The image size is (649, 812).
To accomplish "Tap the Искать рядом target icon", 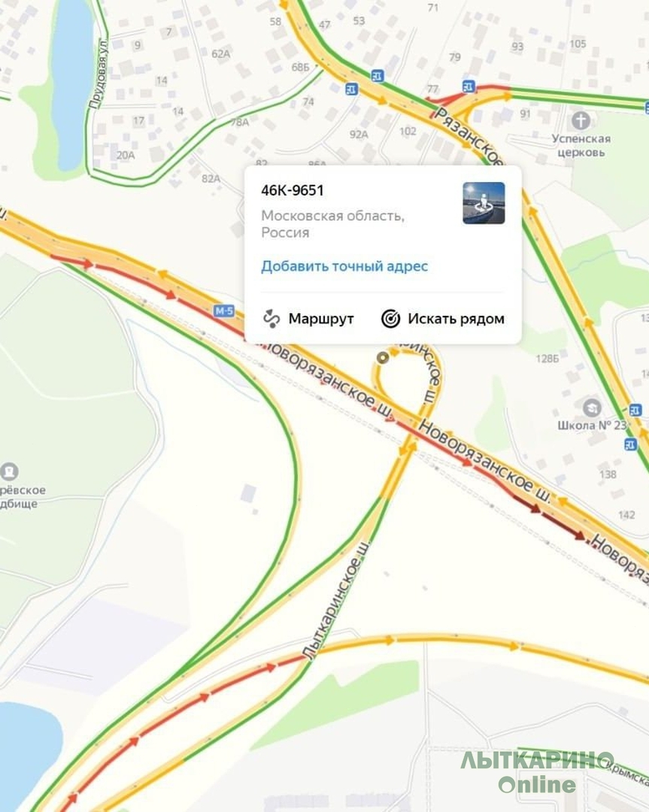I will tap(390, 319).
